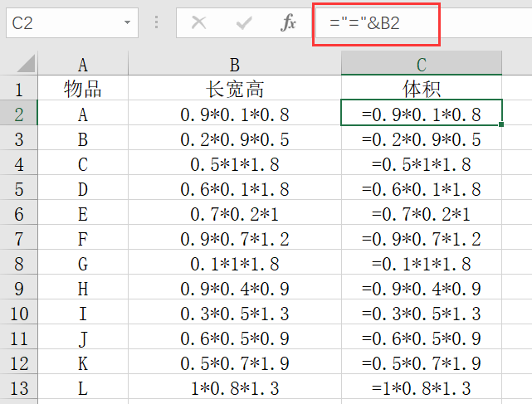This screenshot has width=532, height=404.
Task: Click item cell K in row 12
Action: point(83,362)
